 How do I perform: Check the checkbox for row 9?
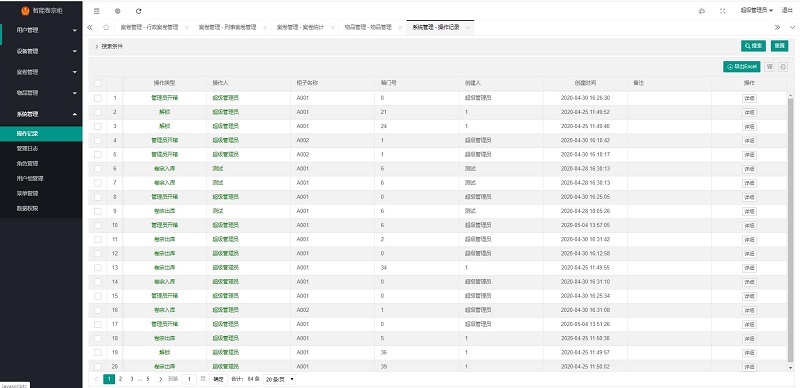tap(97, 211)
